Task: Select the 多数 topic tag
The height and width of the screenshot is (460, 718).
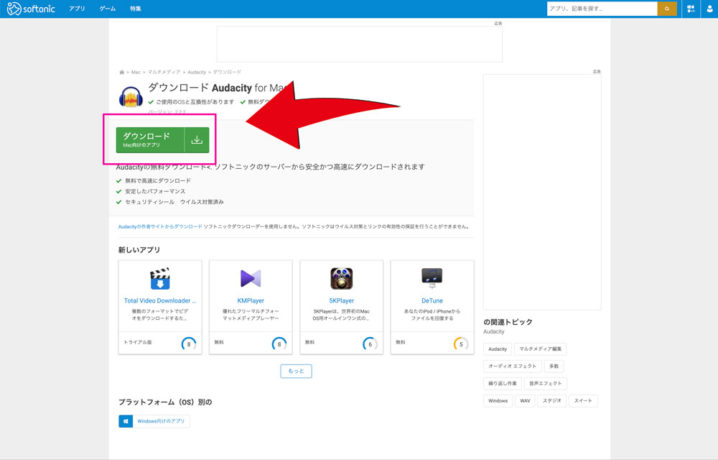Action: click(554, 366)
